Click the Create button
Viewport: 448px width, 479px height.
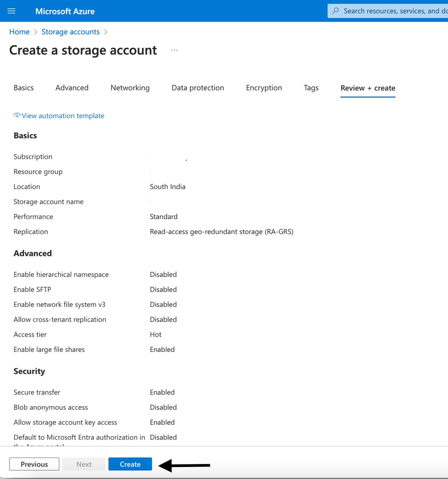tap(130, 464)
